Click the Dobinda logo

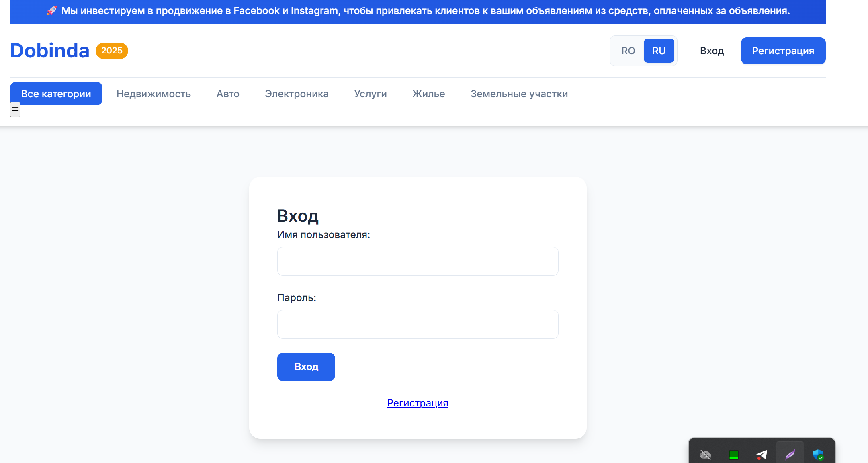pos(49,51)
